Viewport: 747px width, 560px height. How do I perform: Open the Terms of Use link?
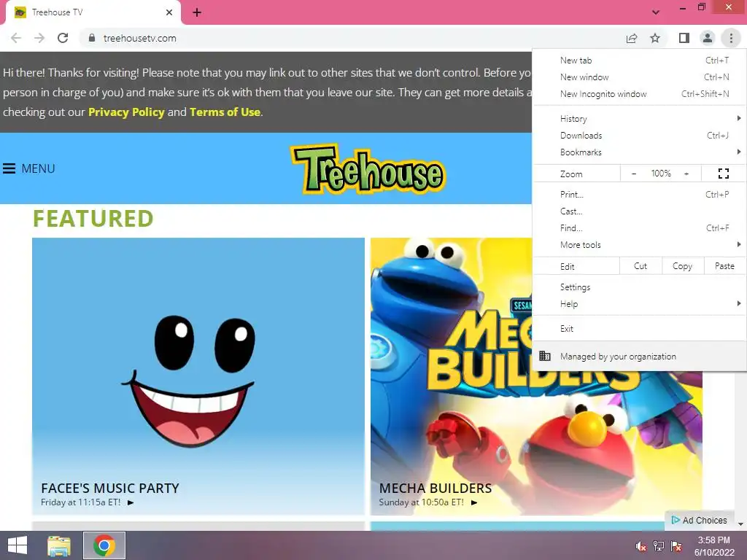[225, 112]
